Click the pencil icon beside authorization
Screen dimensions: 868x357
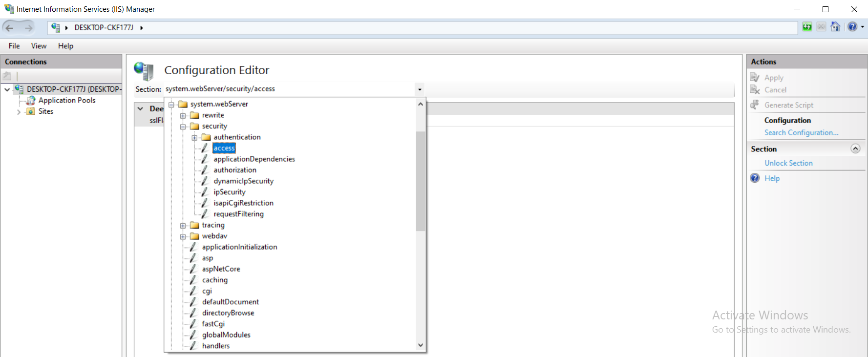click(205, 170)
